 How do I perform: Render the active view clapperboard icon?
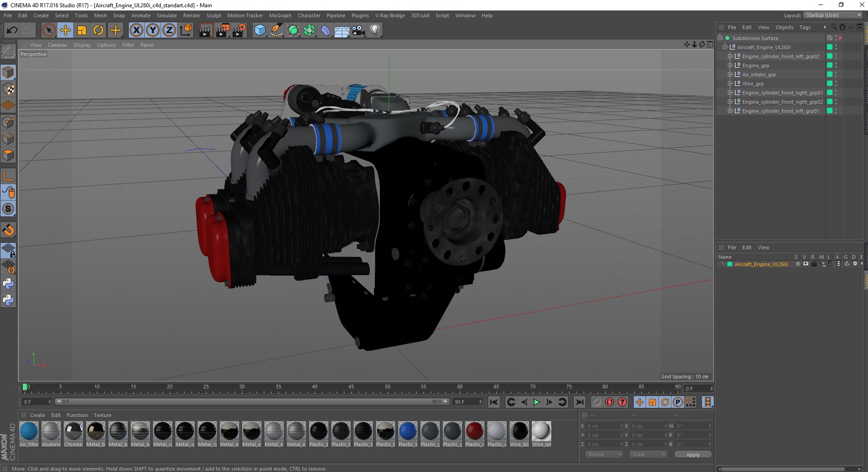coord(206,30)
